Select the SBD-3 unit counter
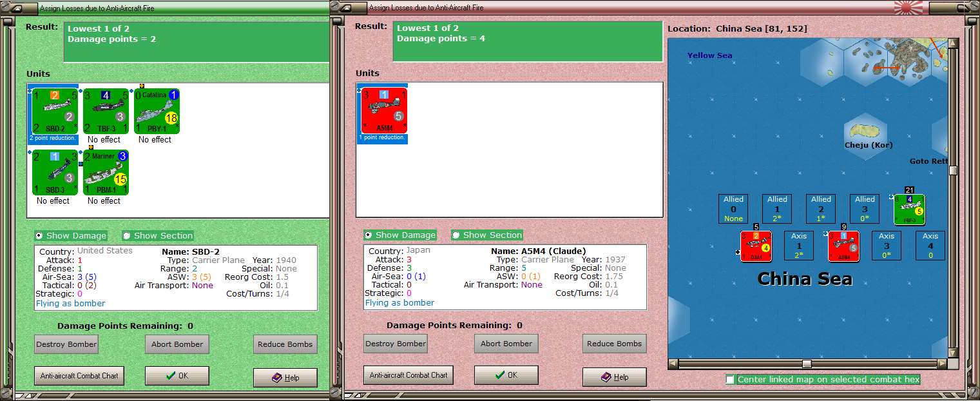The width and height of the screenshot is (980, 401). [55, 172]
